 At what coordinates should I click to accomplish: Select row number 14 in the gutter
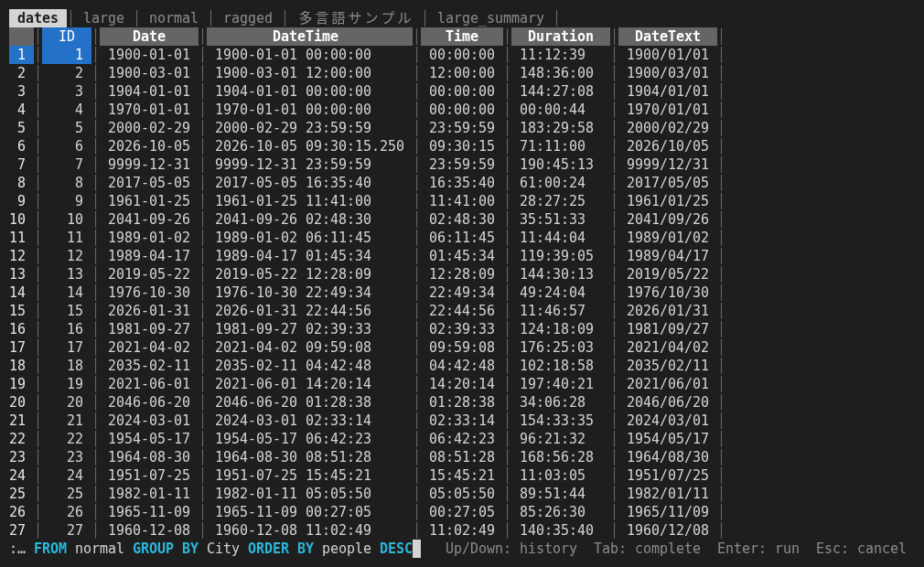pos(17,293)
